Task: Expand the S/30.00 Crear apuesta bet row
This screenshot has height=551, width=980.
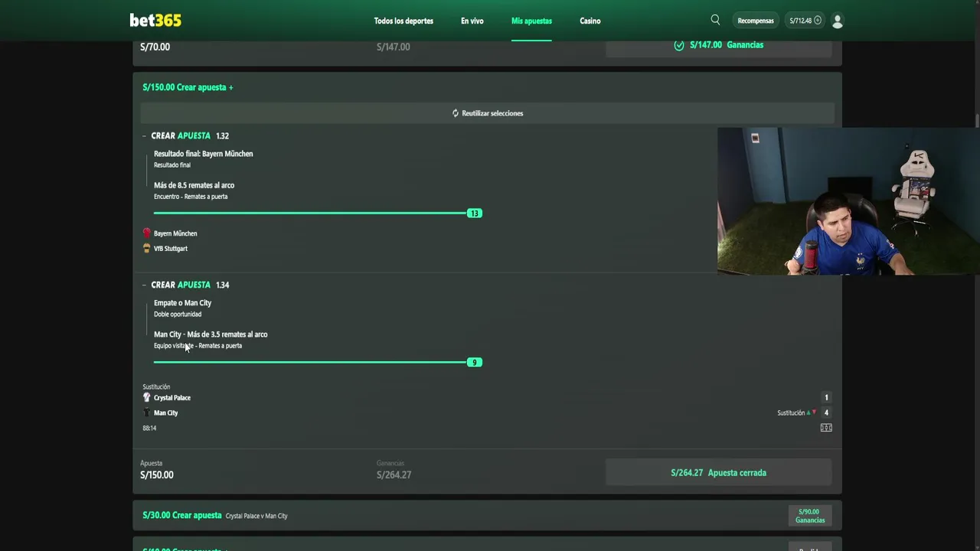Action: point(487,516)
